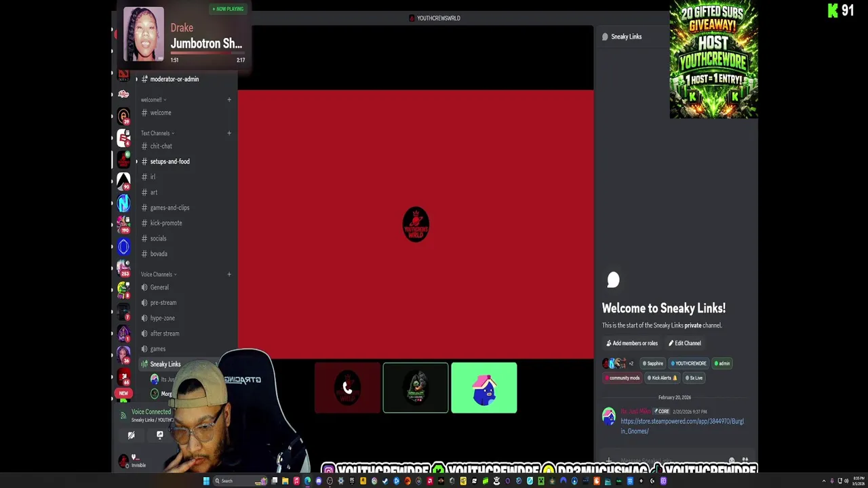
Task: Click the +2 member avatars group
Action: [x=618, y=363]
